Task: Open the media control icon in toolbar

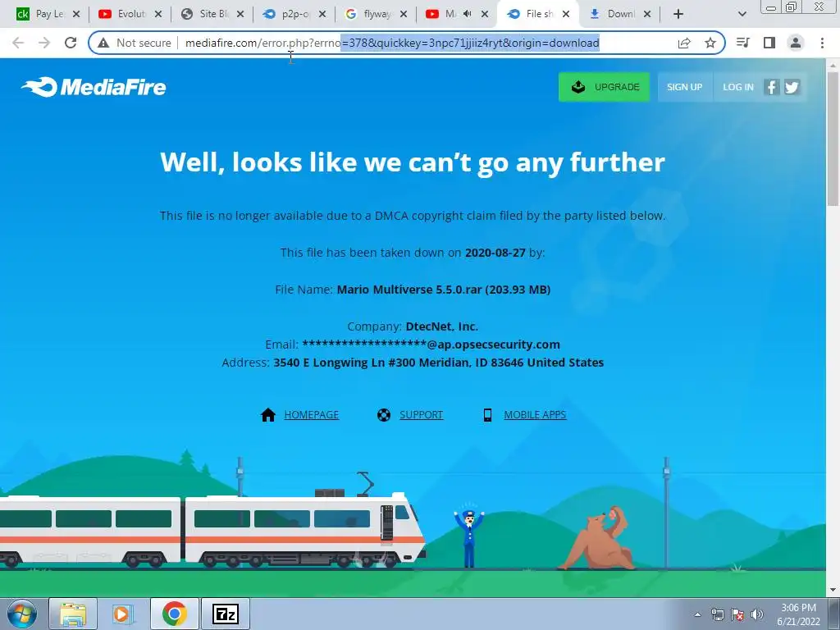Action: tap(743, 43)
